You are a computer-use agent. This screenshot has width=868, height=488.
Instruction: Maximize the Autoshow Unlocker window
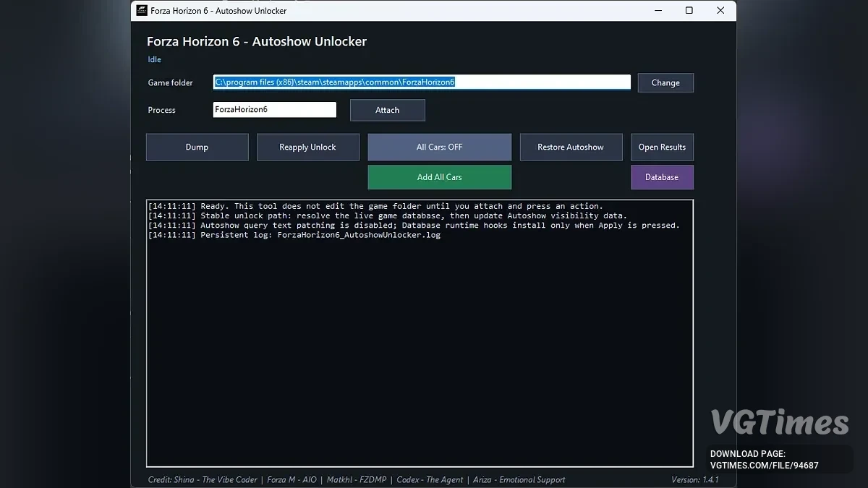(x=689, y=10)
